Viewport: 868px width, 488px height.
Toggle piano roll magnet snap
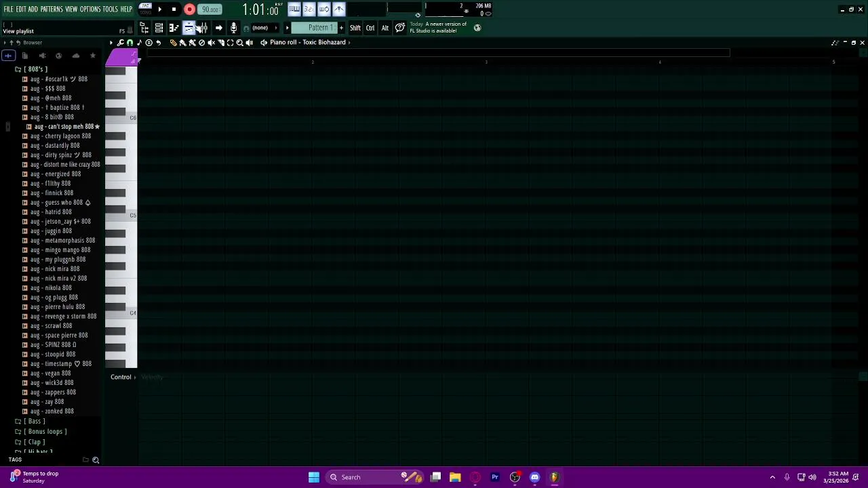click(130, 42)
